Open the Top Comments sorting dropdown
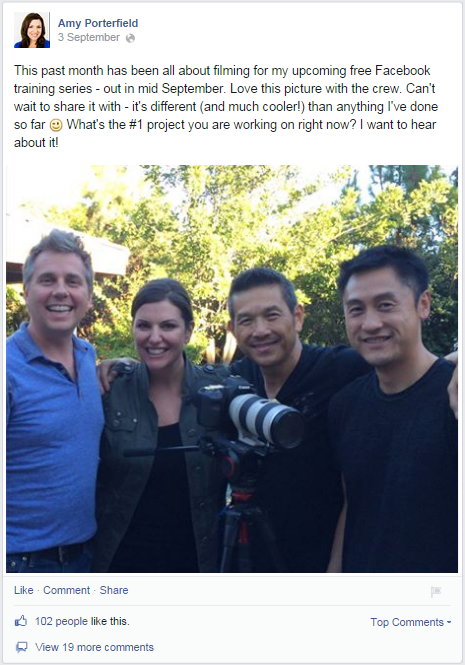 click(410, 622)
